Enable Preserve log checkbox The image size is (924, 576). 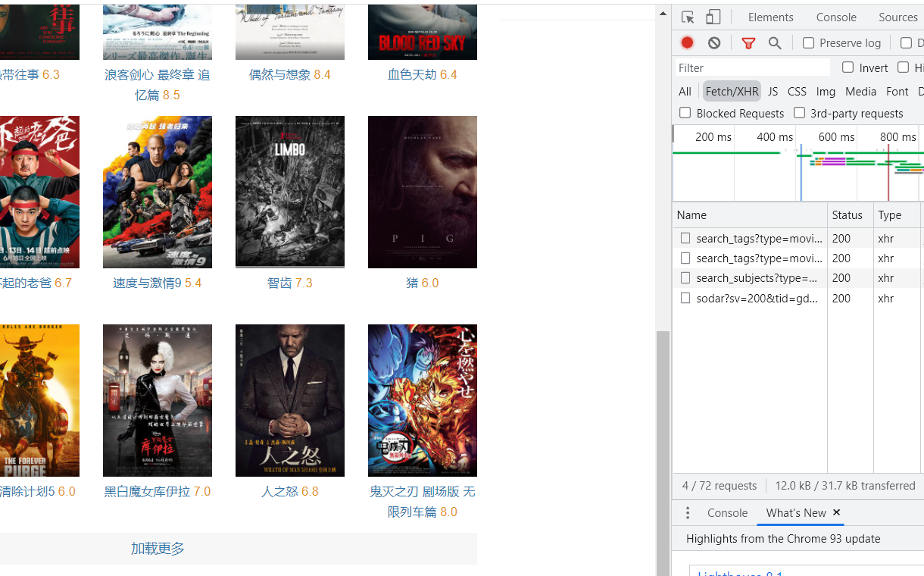coord(808,43)
